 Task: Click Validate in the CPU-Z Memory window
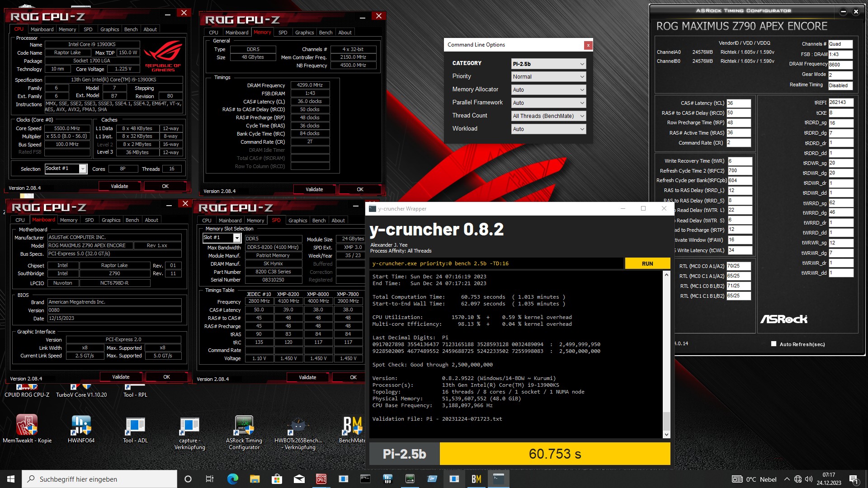click(314, 189)
